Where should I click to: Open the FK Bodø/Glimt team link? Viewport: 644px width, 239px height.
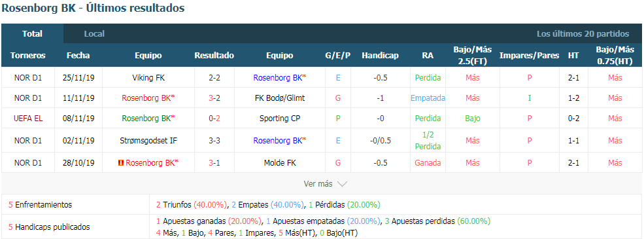coord(279,98)
